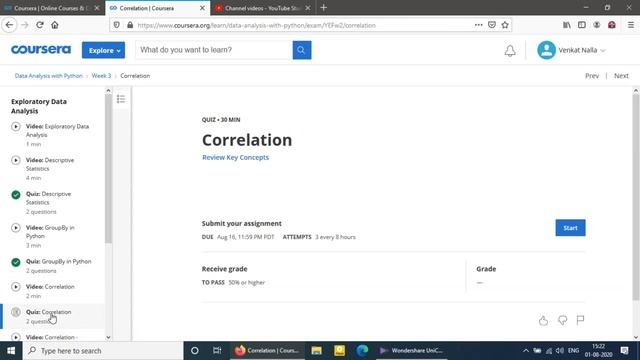Start the Correlation quiz
640x360 pixels.
570,228
